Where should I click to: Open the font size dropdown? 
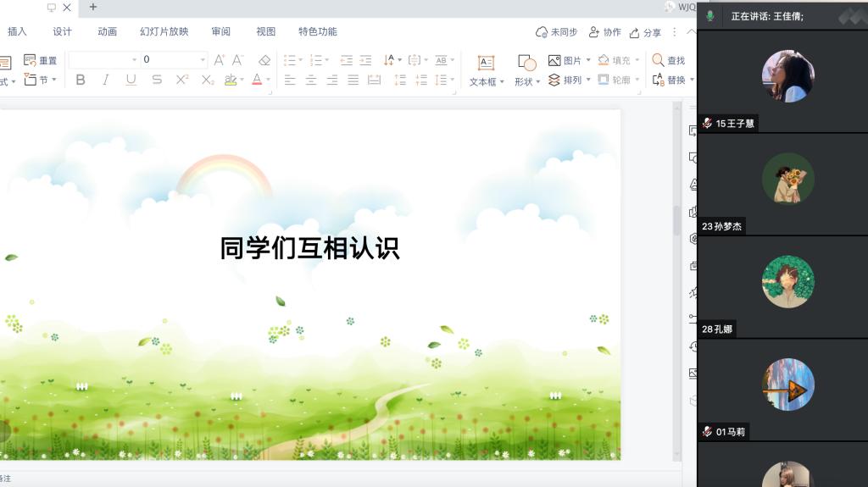[203, 60]
